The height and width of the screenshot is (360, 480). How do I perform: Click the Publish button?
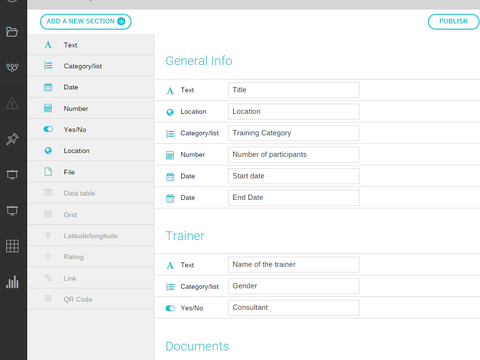pyautogui.click(x=453, y=22)
